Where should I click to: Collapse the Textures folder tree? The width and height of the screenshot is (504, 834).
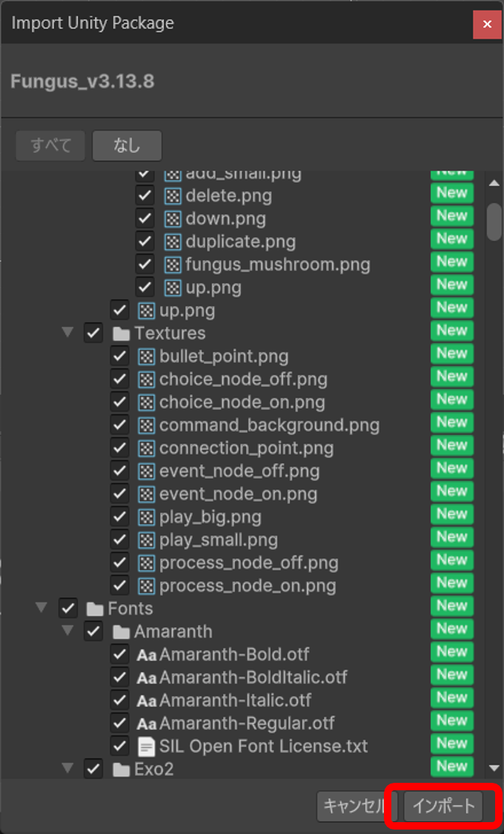(67, 333)
